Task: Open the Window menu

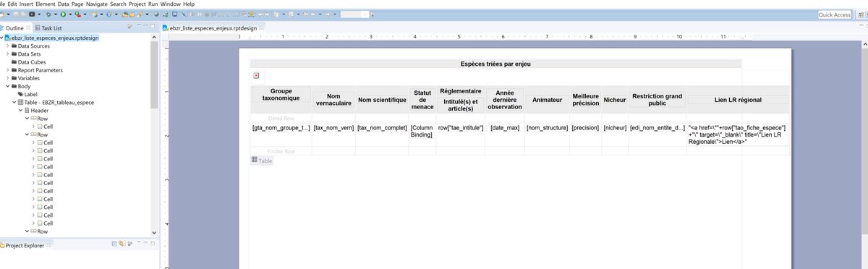Action: click(171, 4)
